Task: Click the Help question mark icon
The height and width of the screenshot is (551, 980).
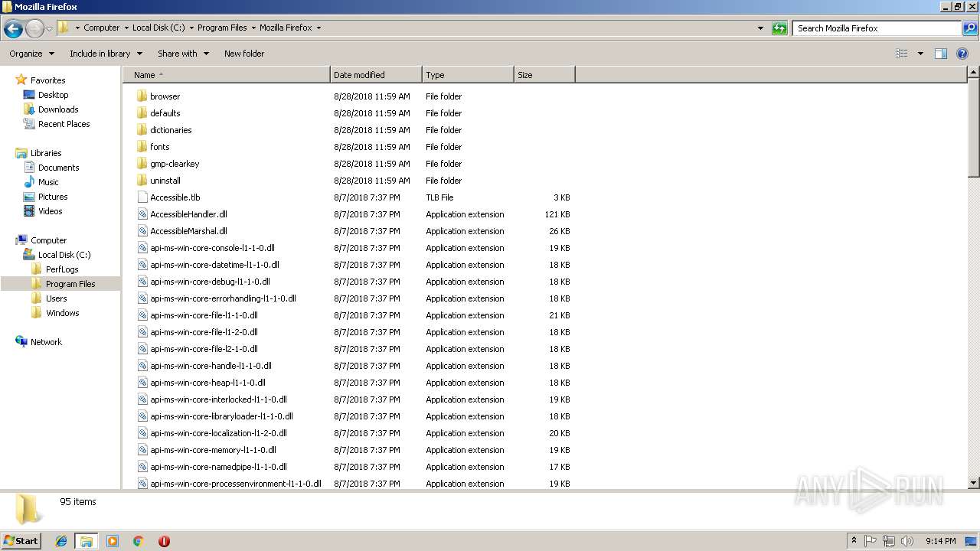Action: pos(962,54)
